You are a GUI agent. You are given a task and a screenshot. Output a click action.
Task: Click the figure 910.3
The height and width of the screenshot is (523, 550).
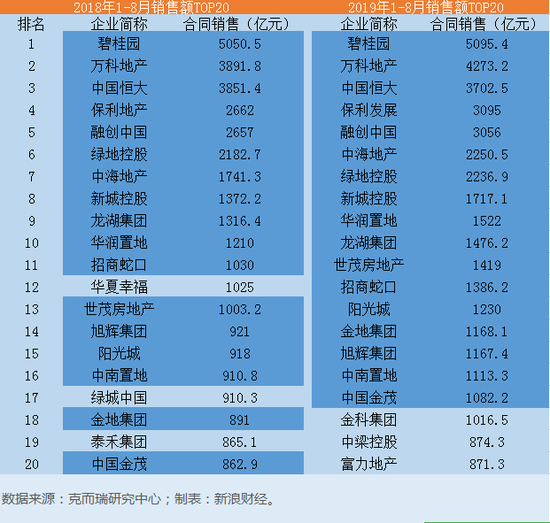click(240, 398)
